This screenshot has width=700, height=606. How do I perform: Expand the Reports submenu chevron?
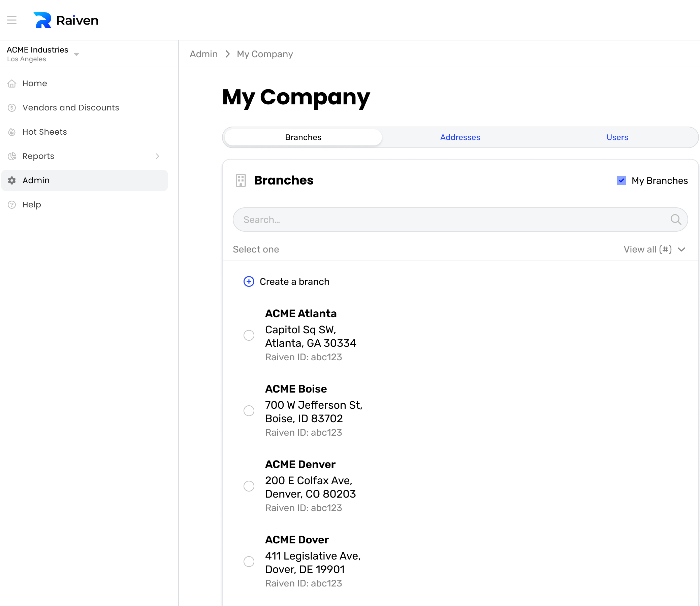tap(157, 156)
